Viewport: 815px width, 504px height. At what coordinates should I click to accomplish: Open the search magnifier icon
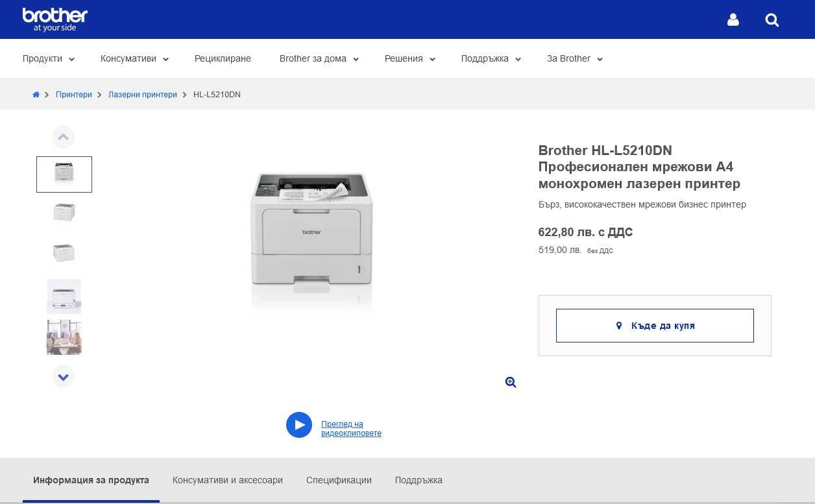coord(772,20)
